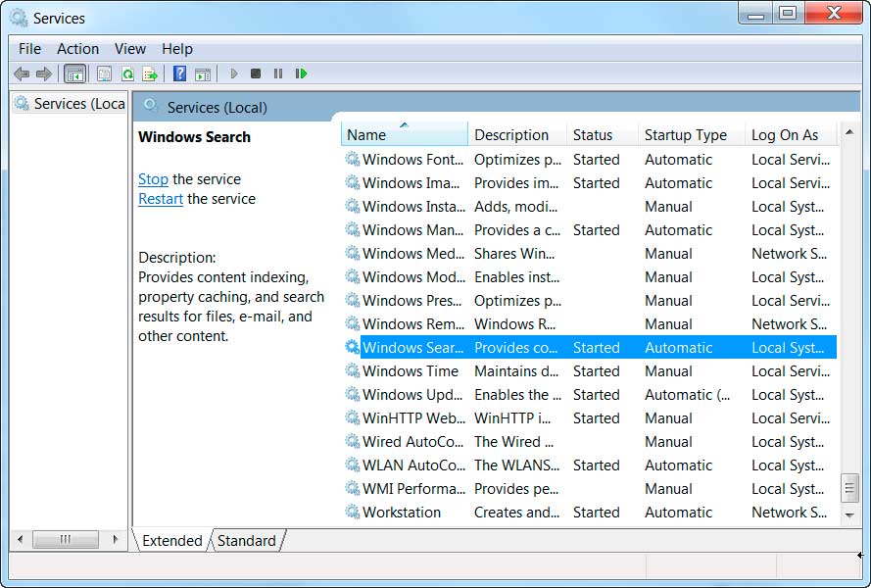The width and height of the screenshot is (871, 588).
Task: Click gear icon beside Windows Update service
Action: pos(352,394)
